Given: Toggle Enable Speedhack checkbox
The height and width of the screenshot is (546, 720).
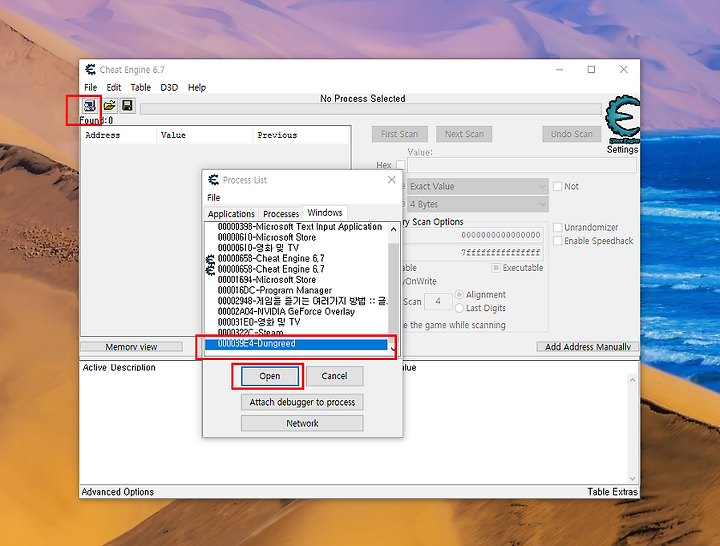Looking at the screenshot, I should (x=557, y=241).
